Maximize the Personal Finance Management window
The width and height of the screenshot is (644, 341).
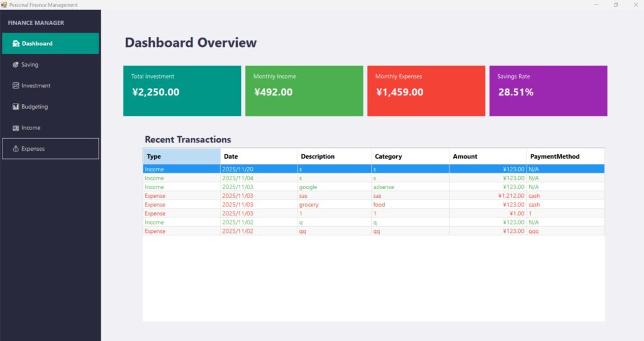tap(616, 4)
